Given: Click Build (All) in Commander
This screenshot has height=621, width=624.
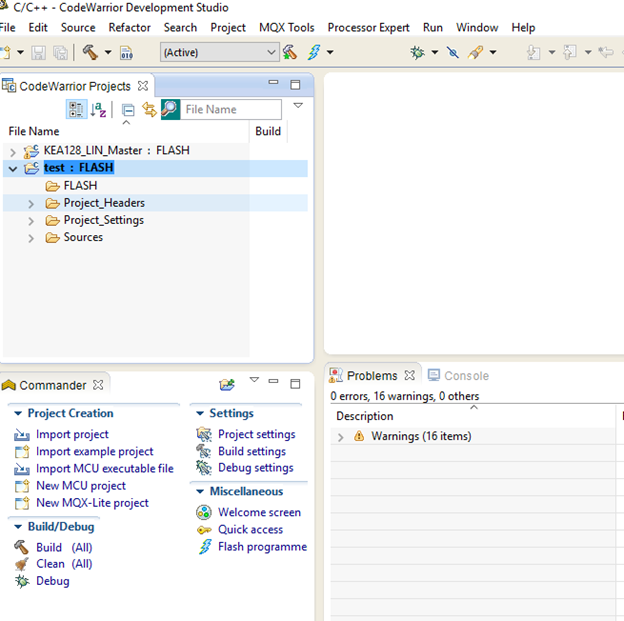Looking at the screenshot, I should pos(64,547).
